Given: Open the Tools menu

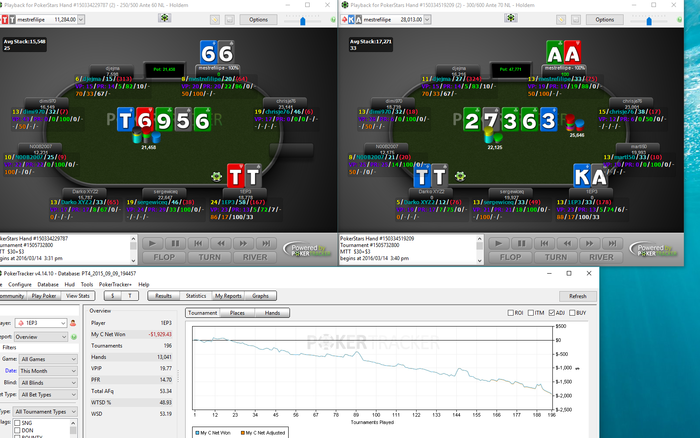Looking at the screenshot, I should coord(87,284).
